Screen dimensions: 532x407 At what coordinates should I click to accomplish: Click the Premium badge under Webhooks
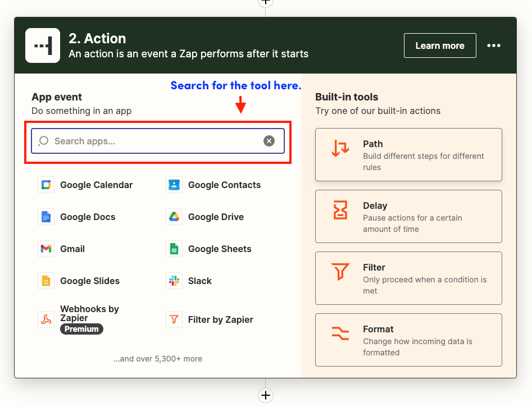point(81,329)
